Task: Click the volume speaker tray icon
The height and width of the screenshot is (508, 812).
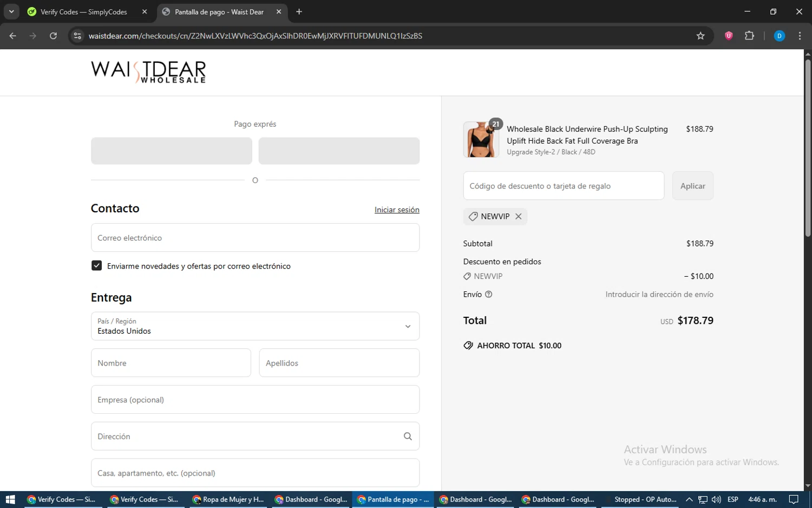Action: coord(716,499)
